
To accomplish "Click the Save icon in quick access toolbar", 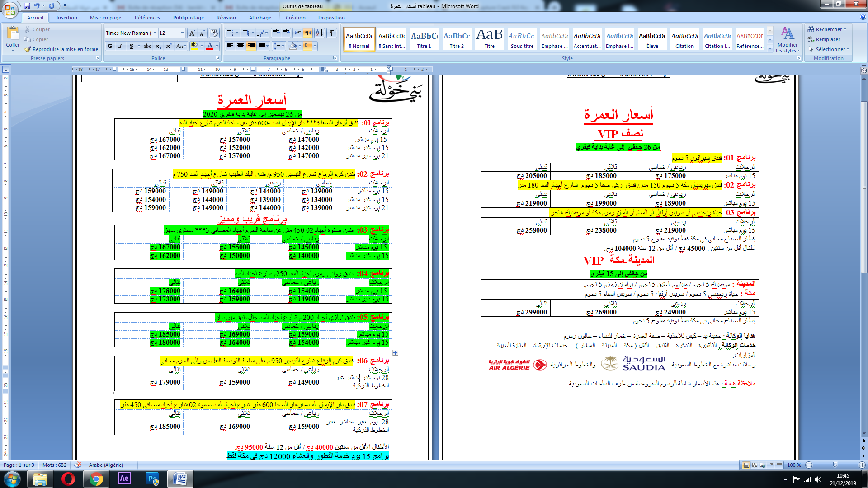I will 27,6.
